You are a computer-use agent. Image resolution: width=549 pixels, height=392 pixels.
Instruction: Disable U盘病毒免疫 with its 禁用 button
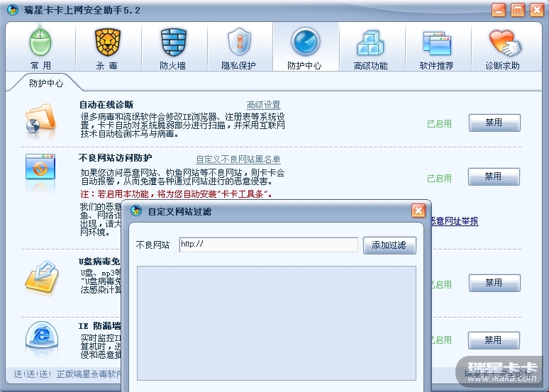(x=494, y=283)
